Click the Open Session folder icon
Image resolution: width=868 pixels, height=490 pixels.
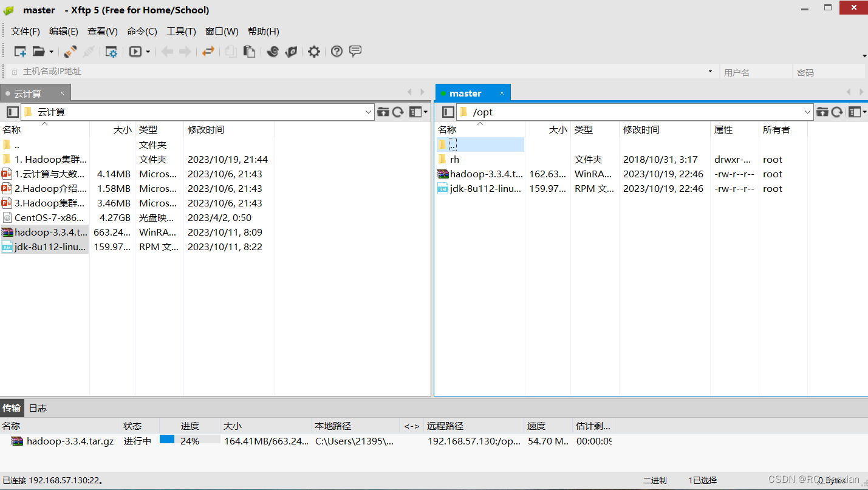click(x=38, y=52)
